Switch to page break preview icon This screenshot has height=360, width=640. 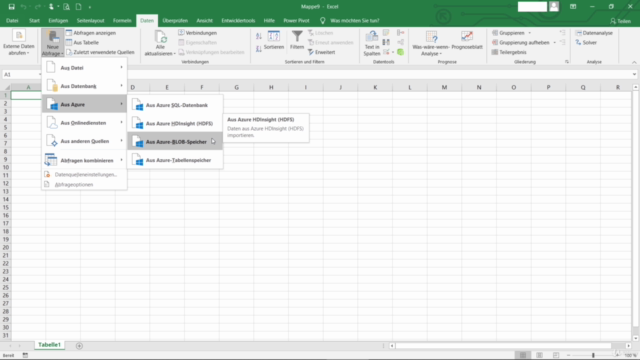[556, 355]
